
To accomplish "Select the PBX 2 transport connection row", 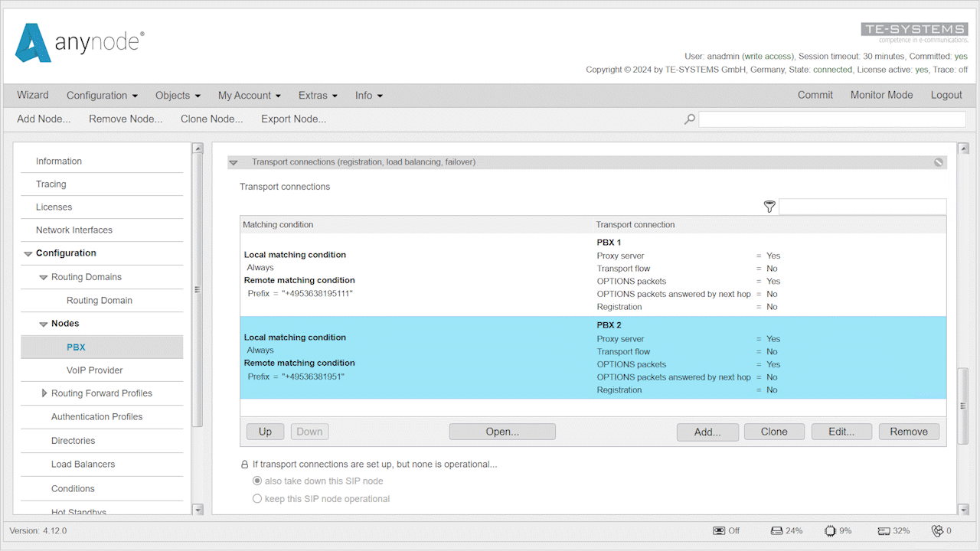I will click(x=593, y=357).
